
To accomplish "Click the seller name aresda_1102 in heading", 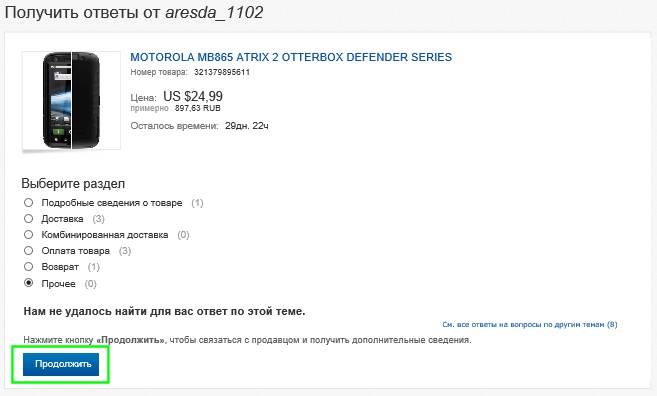I will click(214, 12).
